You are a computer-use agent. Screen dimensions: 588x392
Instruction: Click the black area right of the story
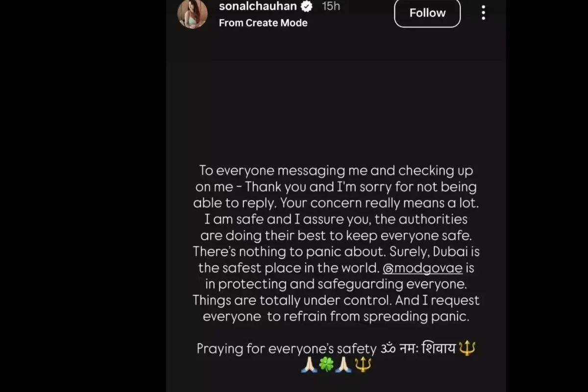coord(546,196)
